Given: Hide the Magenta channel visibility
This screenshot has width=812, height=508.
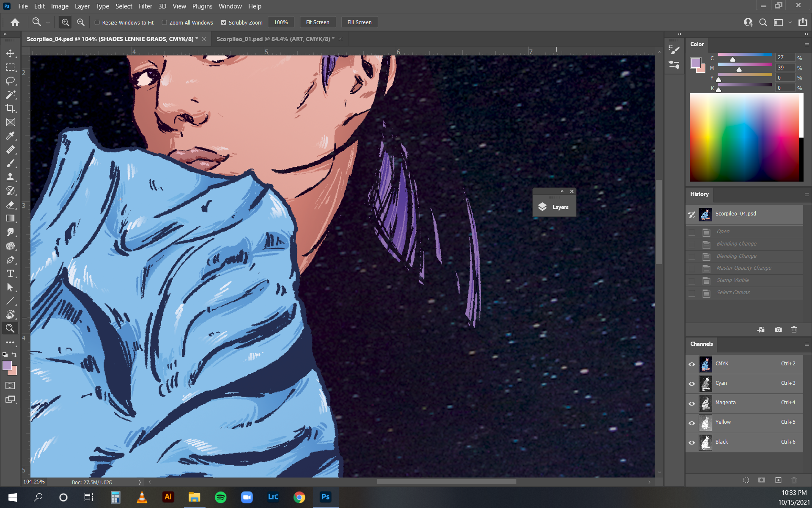Looking at the screenshot, I should pyautogui.click(x=692, y=403).
